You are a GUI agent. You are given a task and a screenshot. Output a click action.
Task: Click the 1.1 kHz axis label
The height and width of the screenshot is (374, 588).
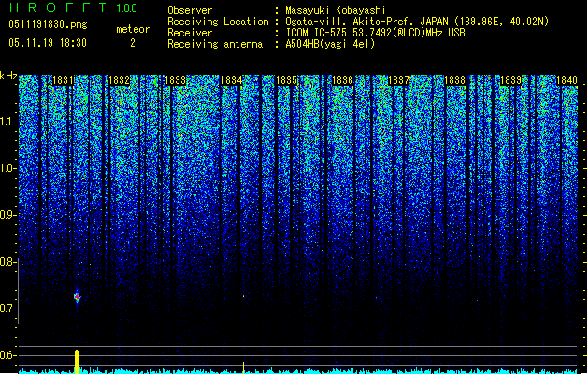pyautogui.click(x=7, y=122)
